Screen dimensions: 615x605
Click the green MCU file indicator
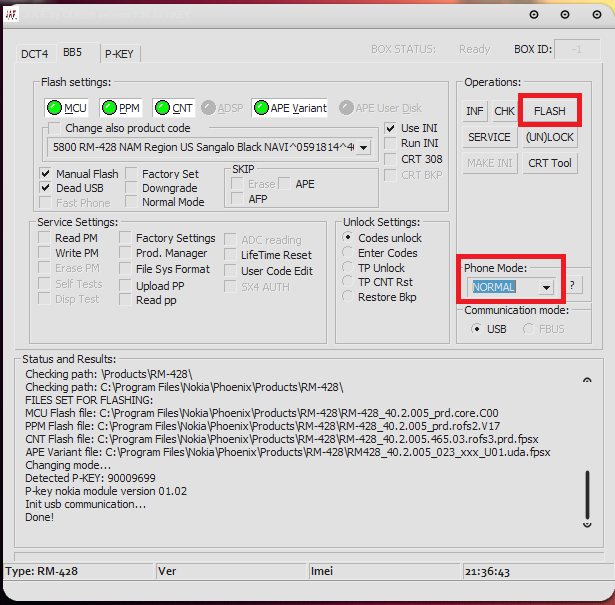tap(54, 108)
